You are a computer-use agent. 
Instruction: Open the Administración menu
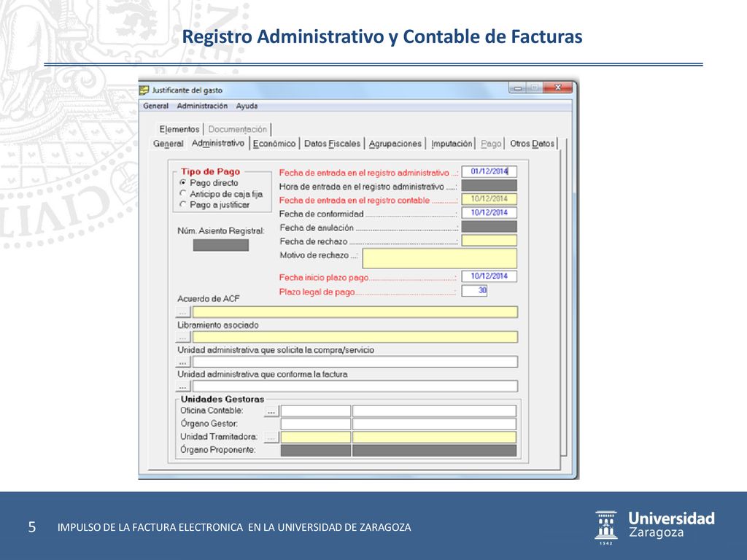(202, 106)
